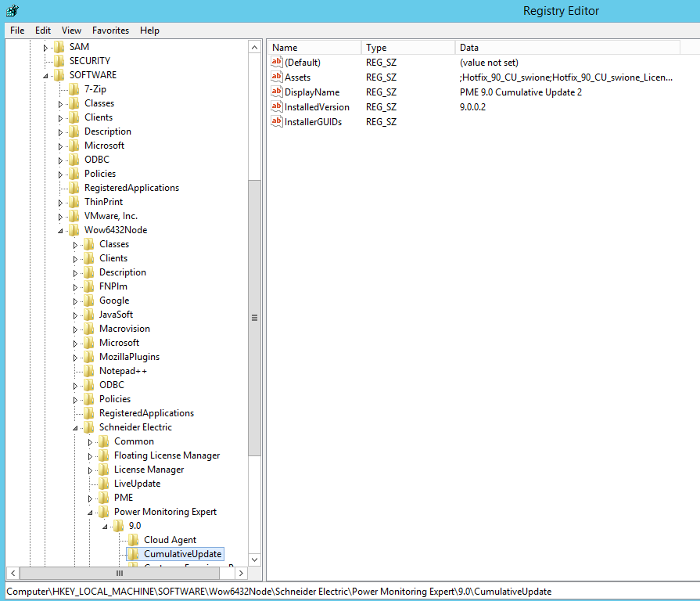Select the DisplayName value name

tap(312, 92)
